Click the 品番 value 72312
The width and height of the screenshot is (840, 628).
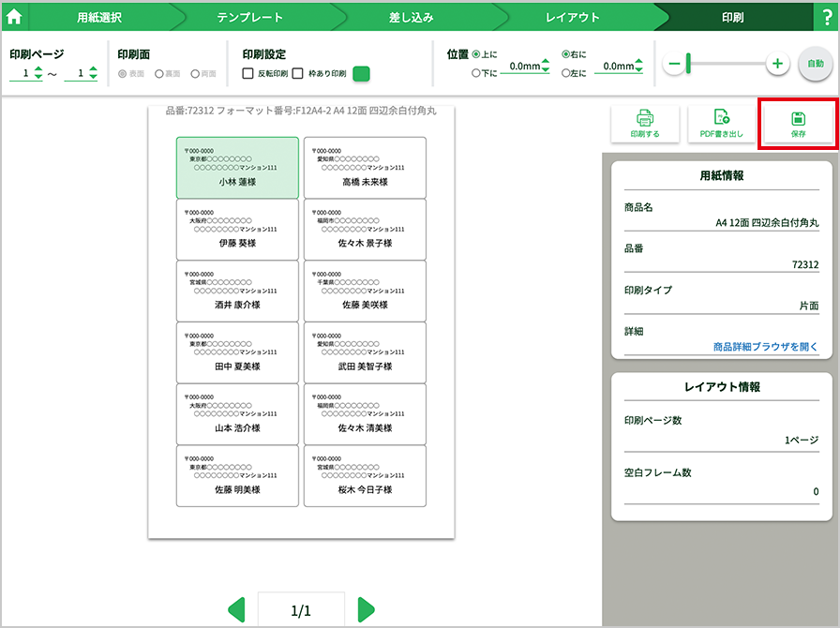(805, 264)
